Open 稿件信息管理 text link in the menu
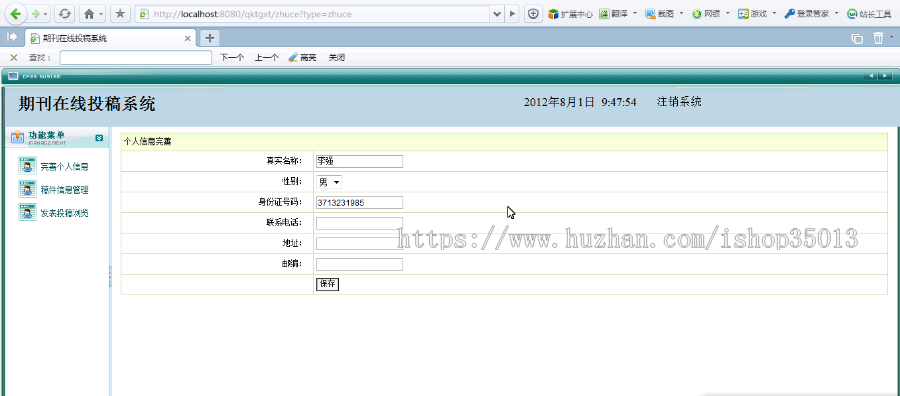Screen dimensions: 900x396 pyautogui.click(x=64, y=190)
